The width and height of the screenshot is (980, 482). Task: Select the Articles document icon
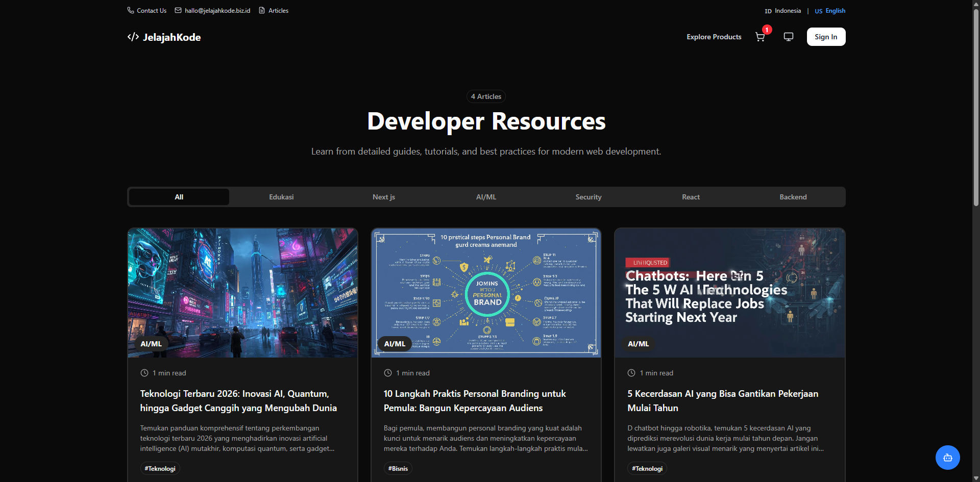pyautogui.click(x=261, y=10)
